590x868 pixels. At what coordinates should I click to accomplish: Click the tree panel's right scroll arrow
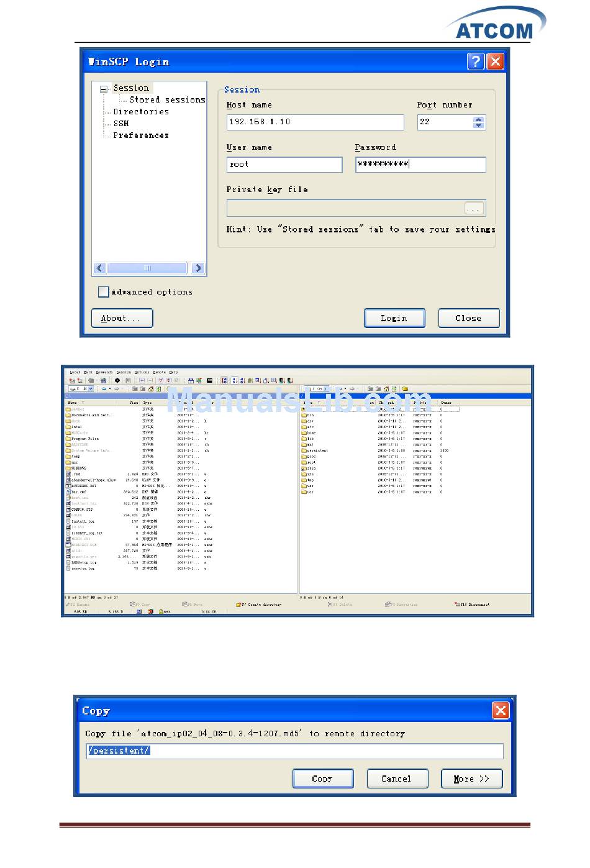pos(198,268)
